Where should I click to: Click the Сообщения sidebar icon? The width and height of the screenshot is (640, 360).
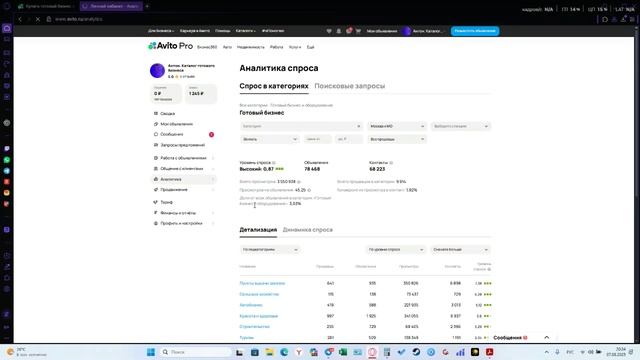pyautogui.click(x=156, y=134)
